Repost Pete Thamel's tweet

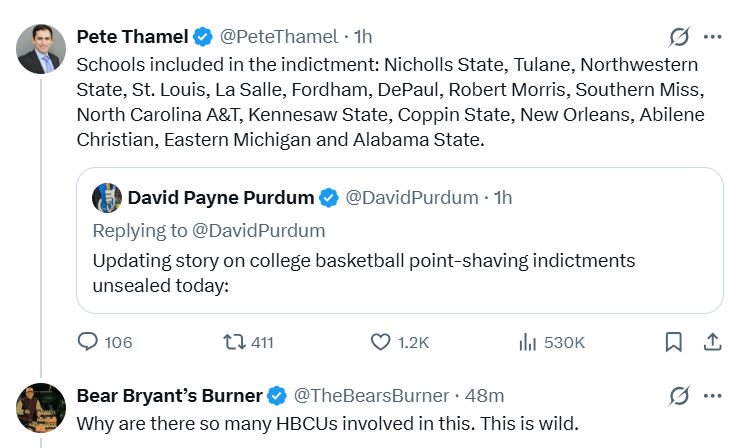pyautogui.click(x=234, y=342)
